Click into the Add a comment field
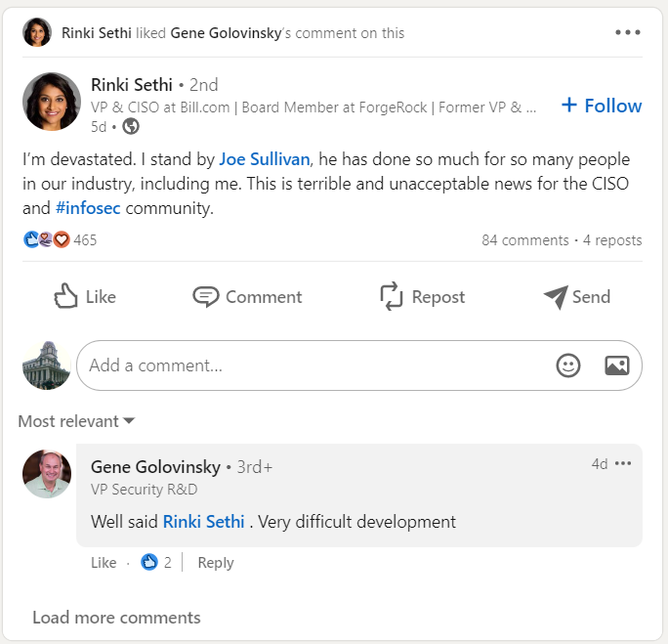 313,365
